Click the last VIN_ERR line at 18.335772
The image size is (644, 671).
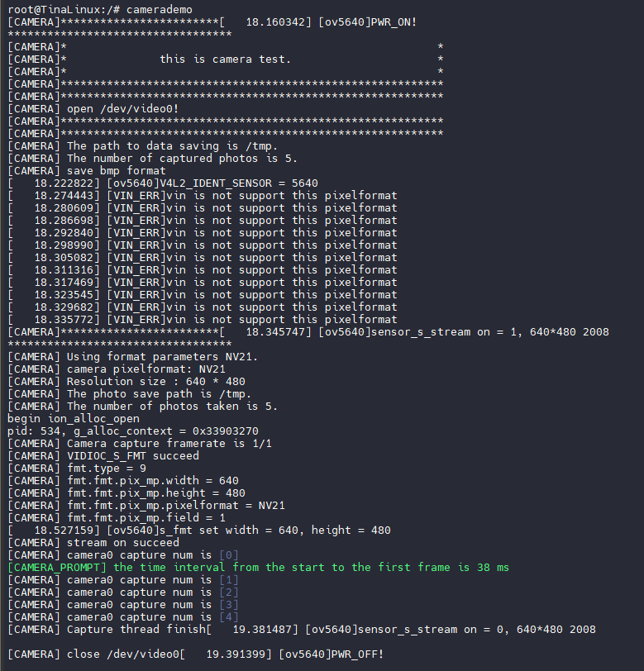(x=202, y=319)
